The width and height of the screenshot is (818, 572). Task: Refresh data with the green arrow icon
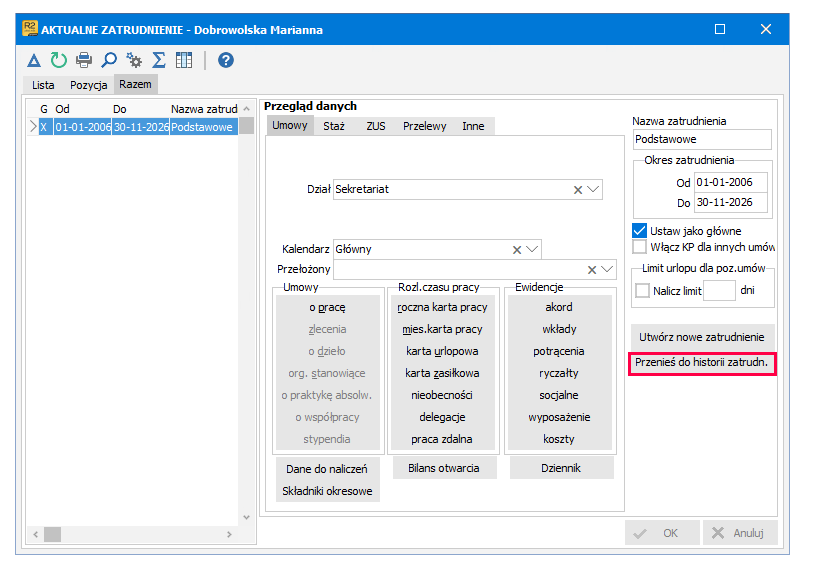coord(58,61)
